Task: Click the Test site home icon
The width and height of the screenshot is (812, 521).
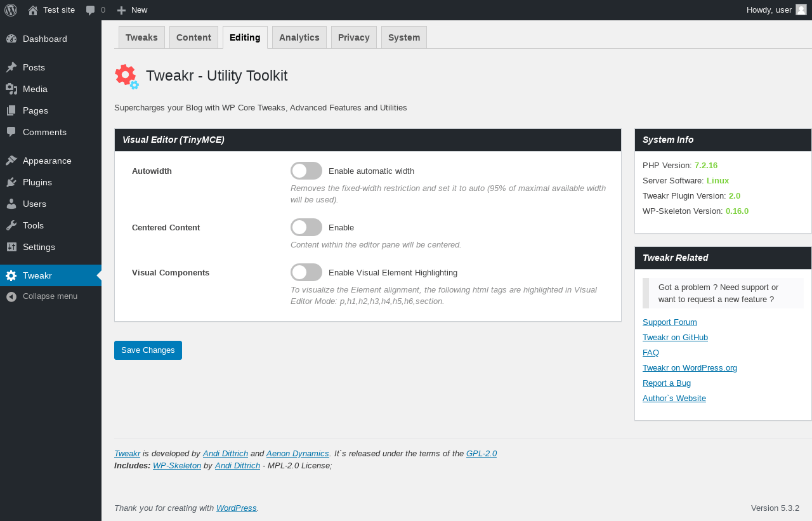Action: pyautogui.click(x=33, y=10)
